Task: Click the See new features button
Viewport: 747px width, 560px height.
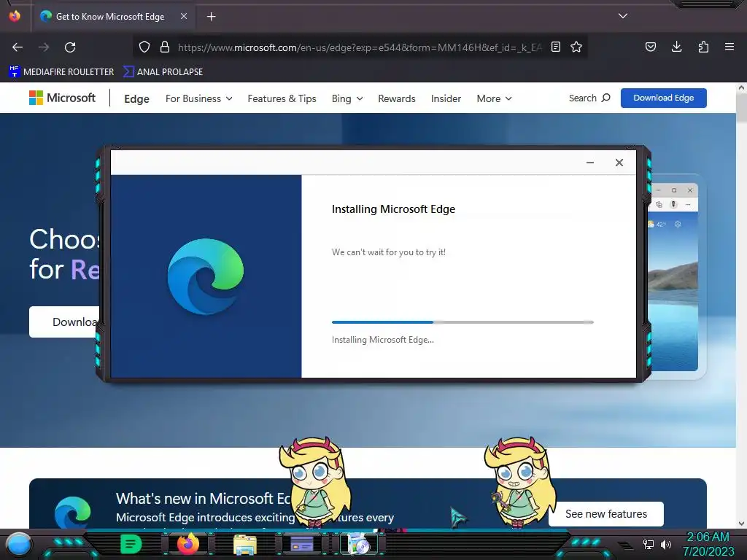Action: 606,514
